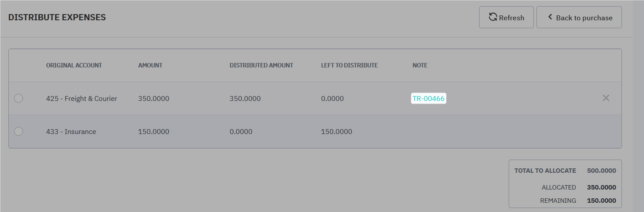644x212 pixels.
Task: Click the Original Account column header
Action: click(x=74, y=65)
